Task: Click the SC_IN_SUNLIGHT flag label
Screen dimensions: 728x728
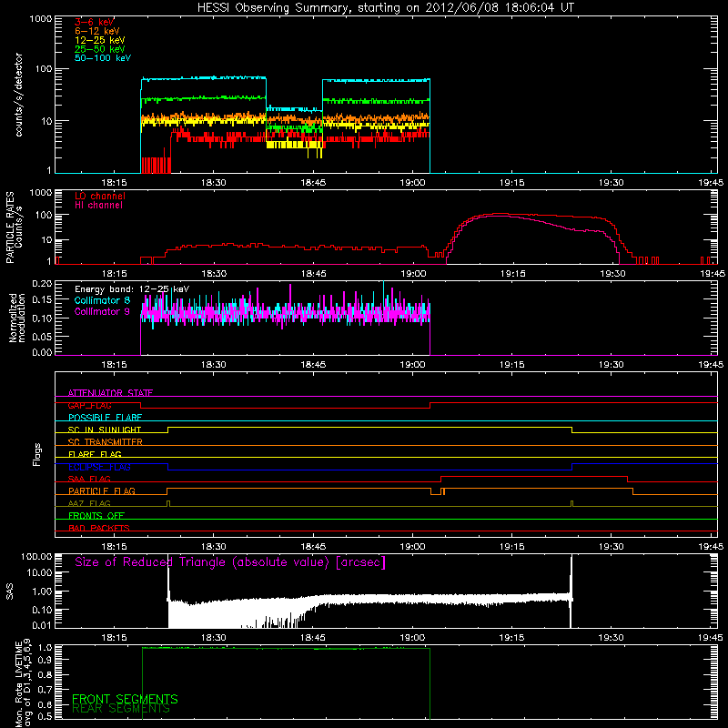Action: tap(105, 430)
